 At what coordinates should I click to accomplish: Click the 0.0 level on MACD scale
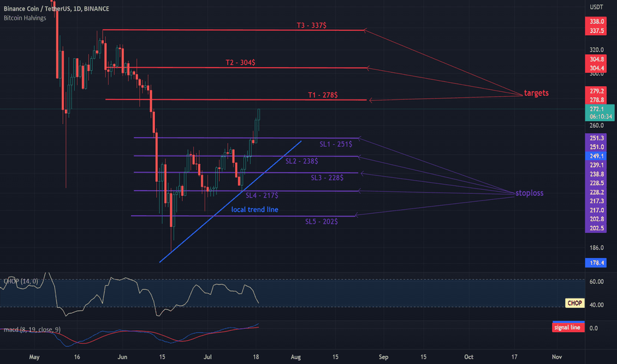(x=594, y=328)
